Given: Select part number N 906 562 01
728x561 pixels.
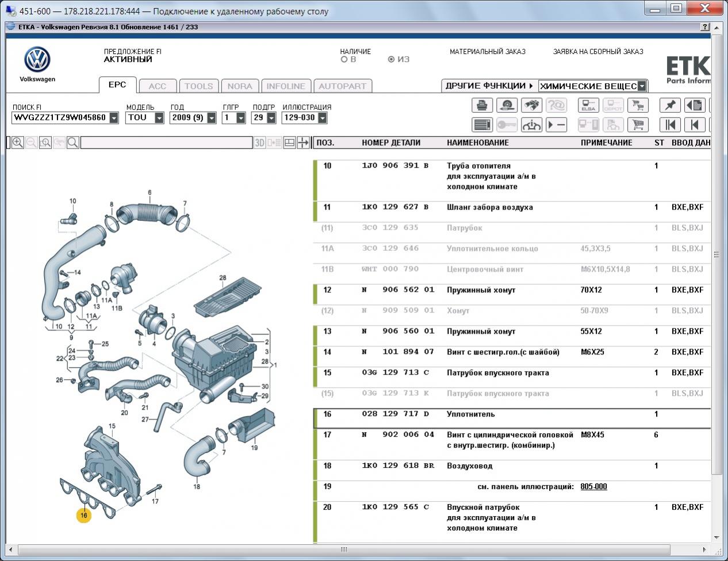Looking at the screenshot, I should click(398, 290).
